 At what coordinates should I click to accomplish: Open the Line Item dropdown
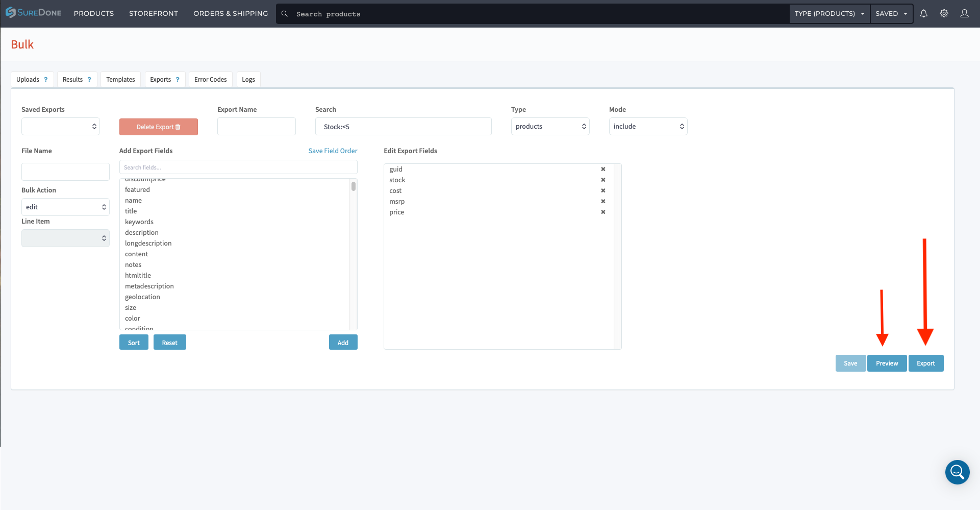pos(65,238)
